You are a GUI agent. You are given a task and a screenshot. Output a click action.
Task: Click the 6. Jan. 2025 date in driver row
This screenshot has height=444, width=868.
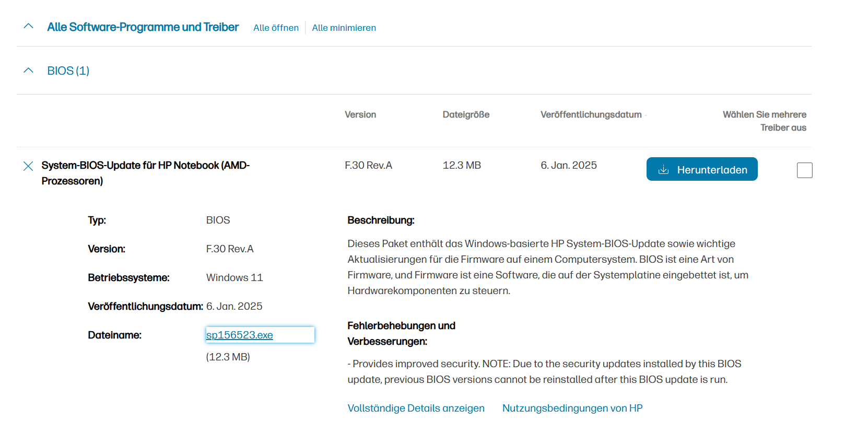pos(569,165)
